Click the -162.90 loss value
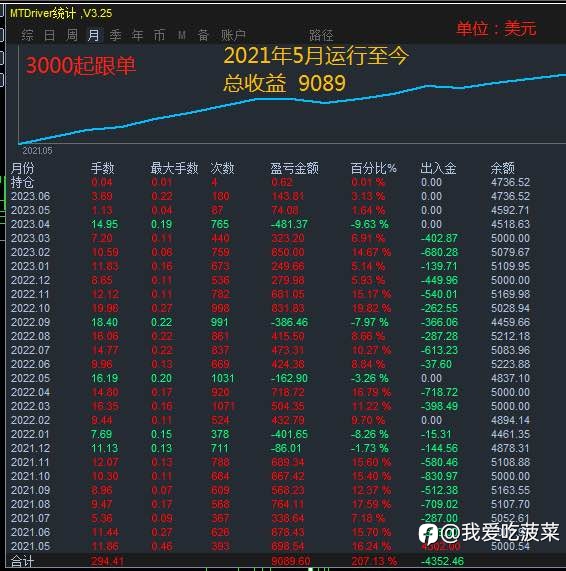This screenshot has width=566, height=571. 289,378
